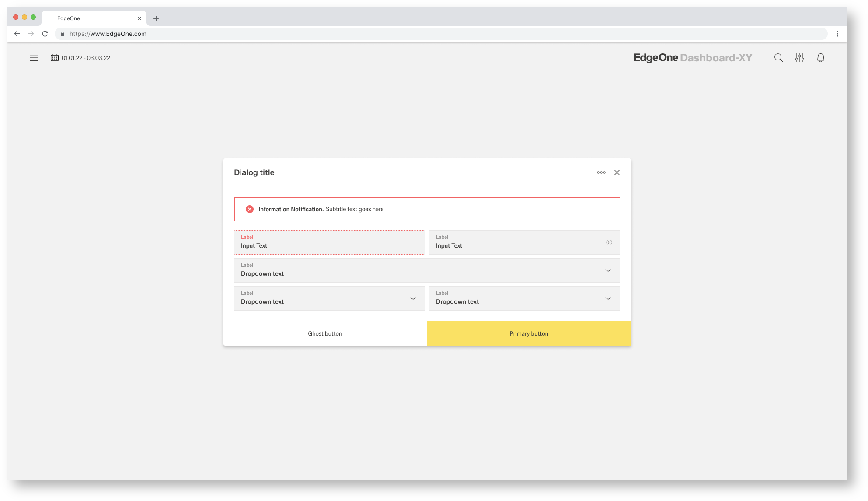868x501 pixels.
Task: Open a new browser tab
Action: [x=156, y=18]
